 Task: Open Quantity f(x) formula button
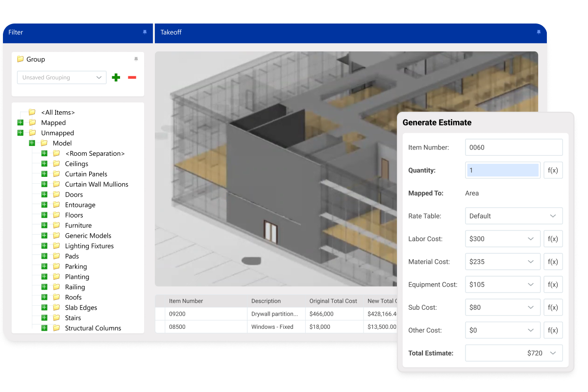click(553, 171)
